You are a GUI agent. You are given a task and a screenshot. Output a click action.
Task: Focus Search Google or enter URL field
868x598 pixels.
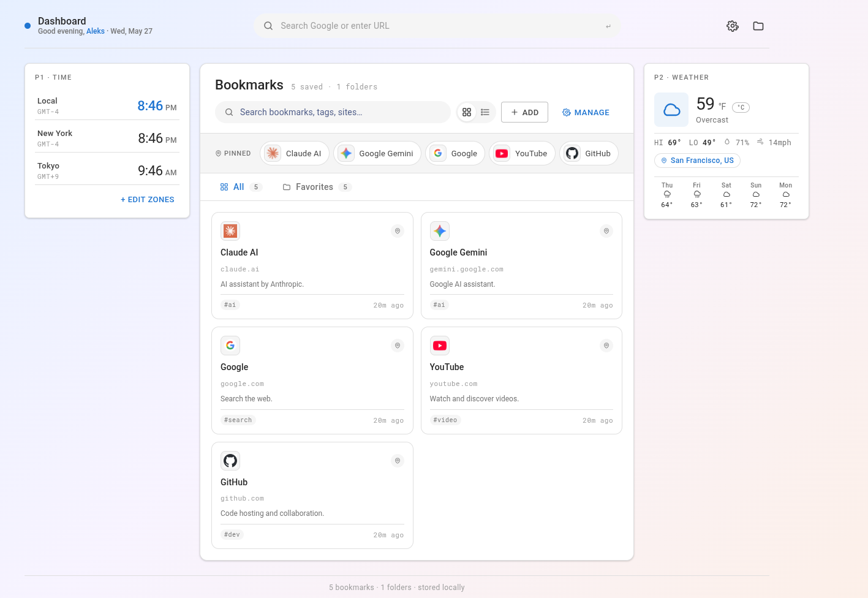(437, 26)
